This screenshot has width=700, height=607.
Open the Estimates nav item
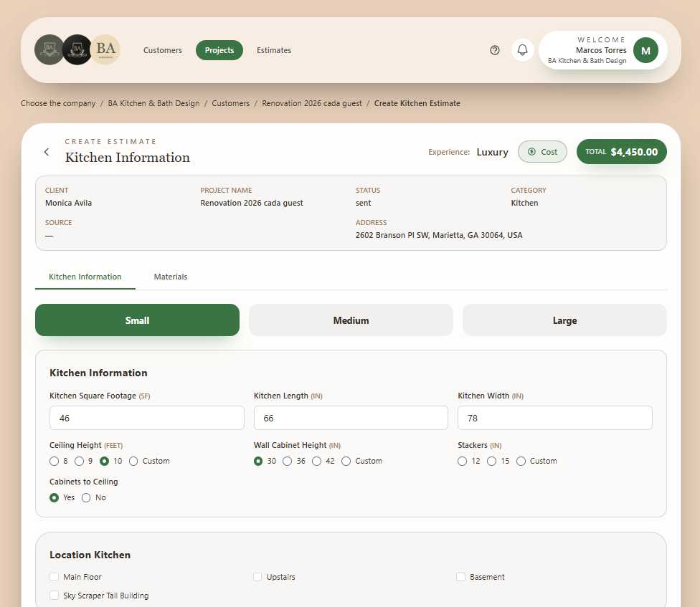click(x=274, y=50)
